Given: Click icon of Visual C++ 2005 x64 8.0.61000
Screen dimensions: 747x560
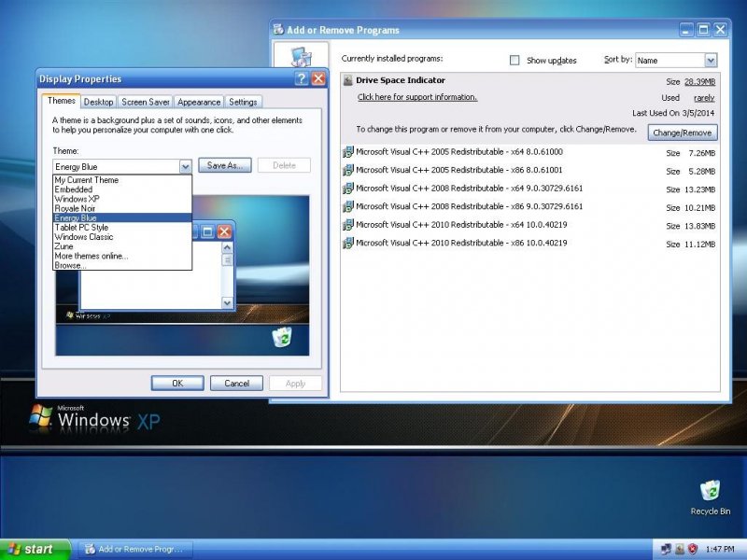Looking at the screenshot, I should [x=348, y=152].
